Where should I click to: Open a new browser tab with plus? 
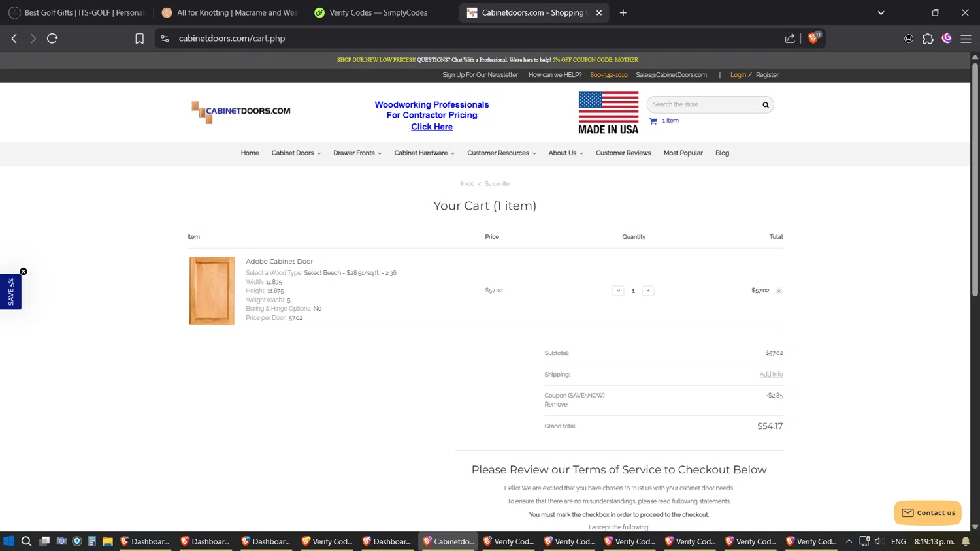(x=623, y=12)
